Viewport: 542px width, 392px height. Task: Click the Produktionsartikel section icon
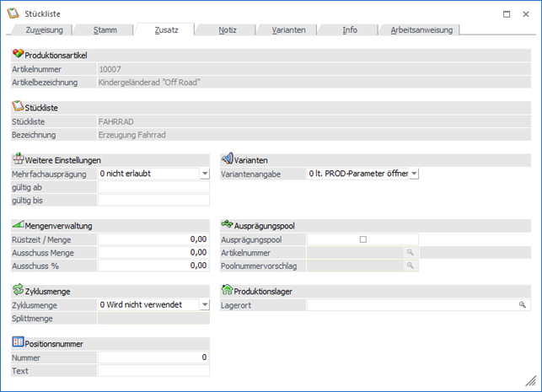[x=18, y=55]
